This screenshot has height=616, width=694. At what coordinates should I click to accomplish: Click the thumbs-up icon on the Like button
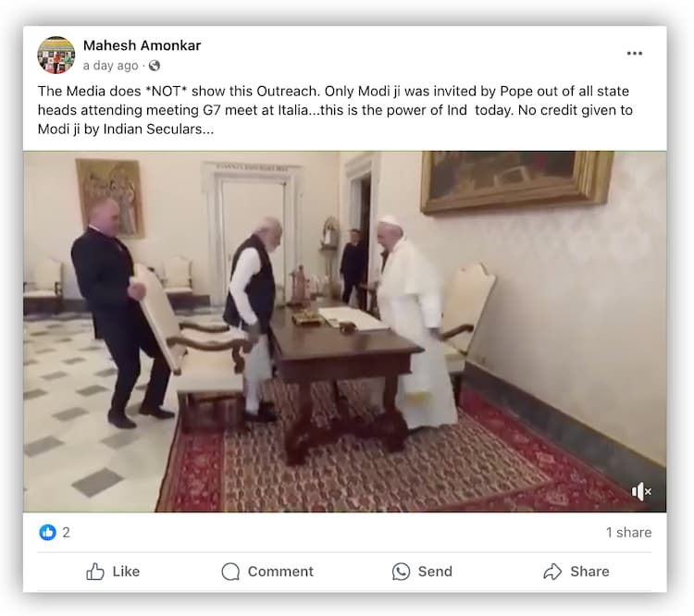(x=94, y=572)
